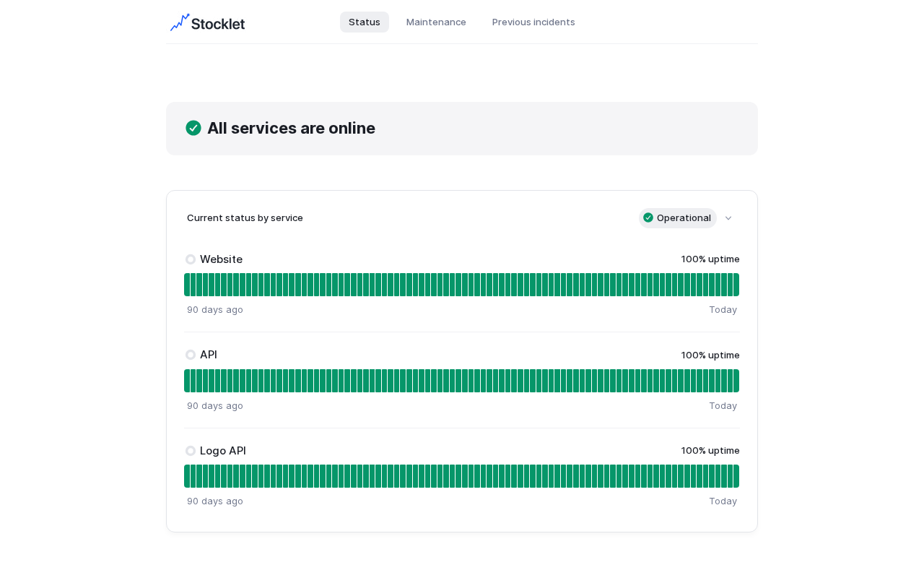Go to Previous incidents

coord(533,22)
